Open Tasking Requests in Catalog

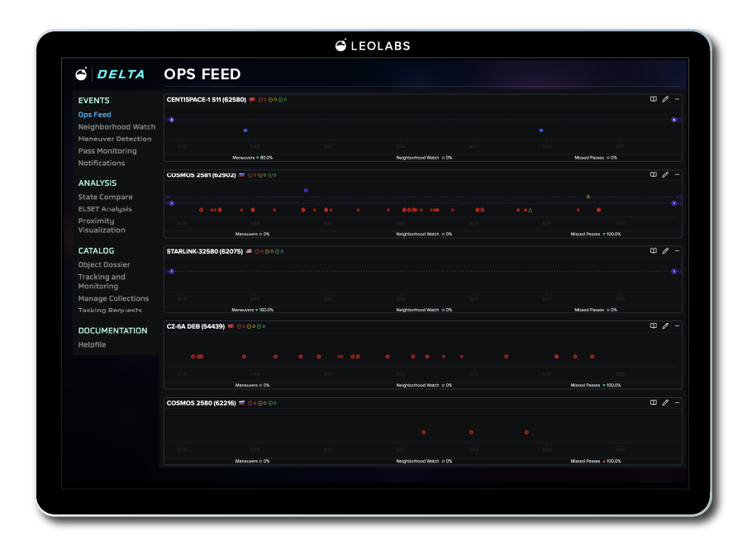tap(110, 311)
